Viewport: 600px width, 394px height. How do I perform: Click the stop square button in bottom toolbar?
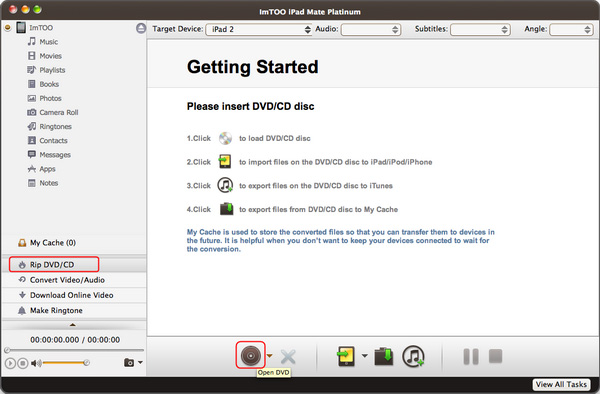[496, 356]
